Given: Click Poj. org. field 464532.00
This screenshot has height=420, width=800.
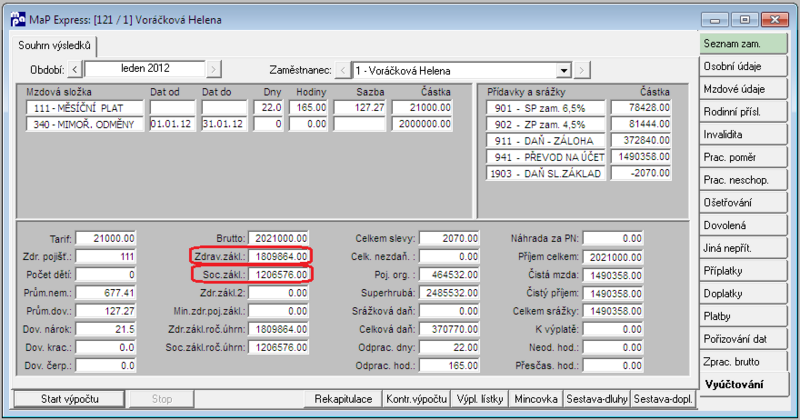Looking at the screenshot, I should click(449, 275).
